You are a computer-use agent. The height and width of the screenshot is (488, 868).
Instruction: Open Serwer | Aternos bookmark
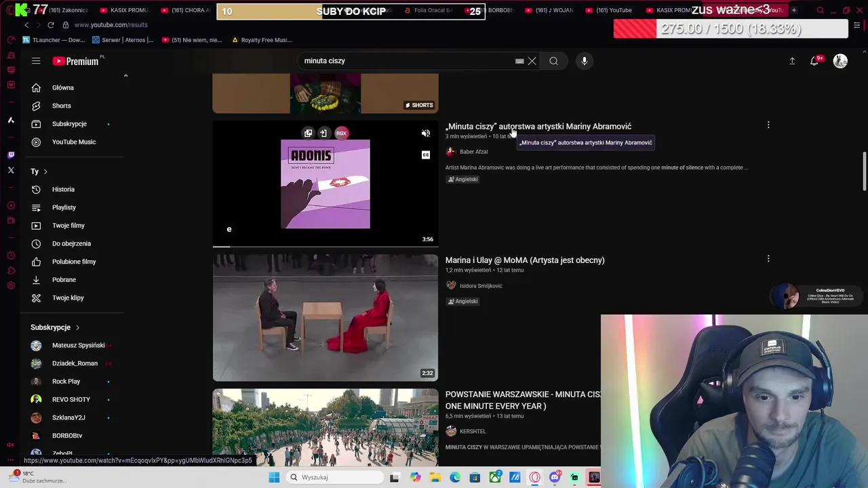point(123,40)
